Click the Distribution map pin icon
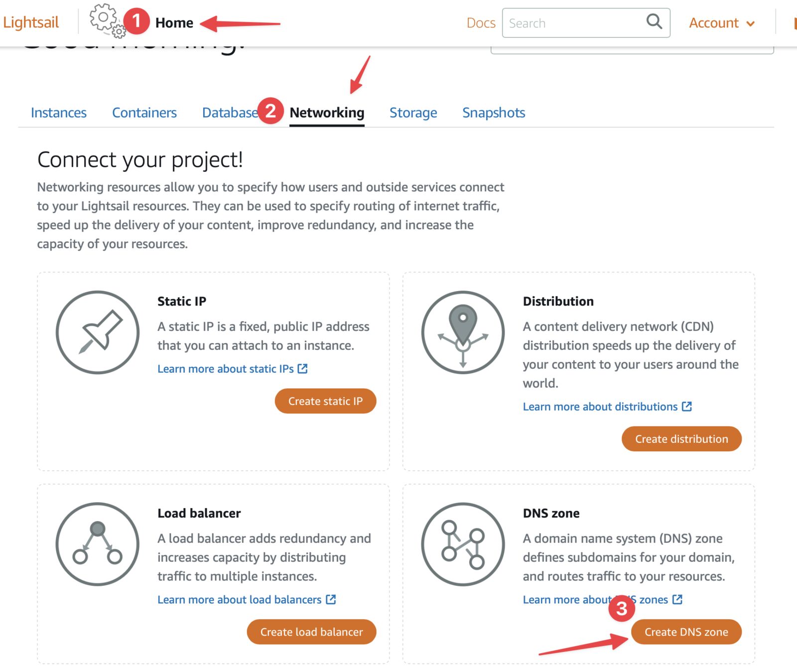The image size is (797, 672). click(x=463, y=332)
